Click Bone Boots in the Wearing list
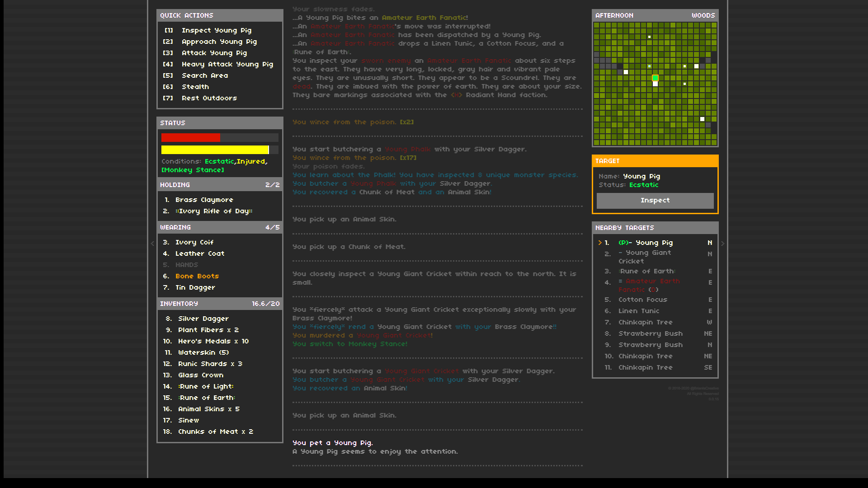The height and width of the screenshot is (488, 868). pyautogui.click(x=197, y=276)
